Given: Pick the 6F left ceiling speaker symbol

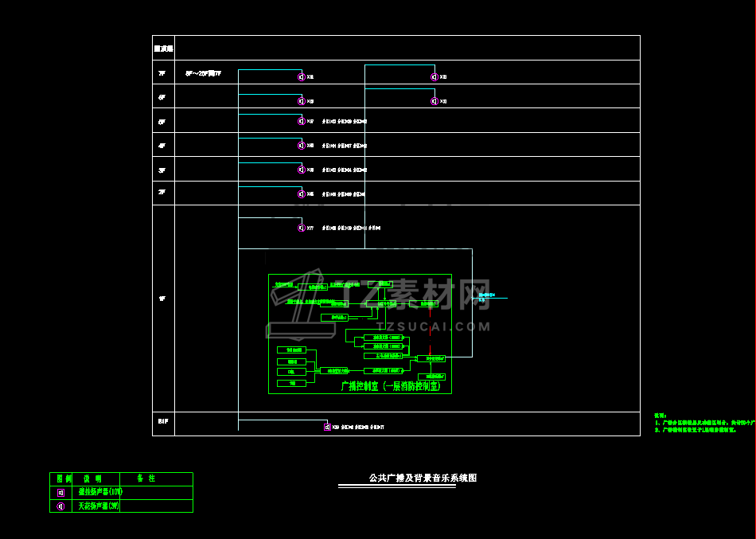Looking at the screenshot, I should click(302, 101).
